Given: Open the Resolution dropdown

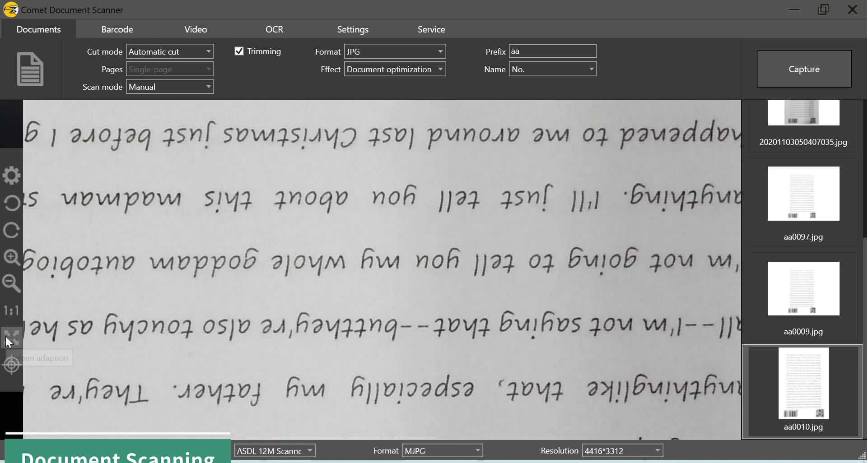Looking at the screenshot, I should (x=622, y=451).
